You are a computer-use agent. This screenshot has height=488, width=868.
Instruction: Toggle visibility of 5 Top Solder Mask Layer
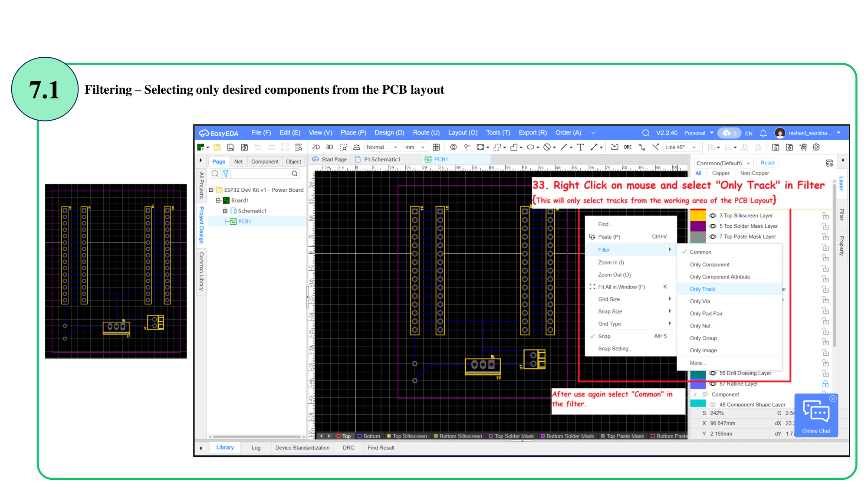[x=713, y=226]
